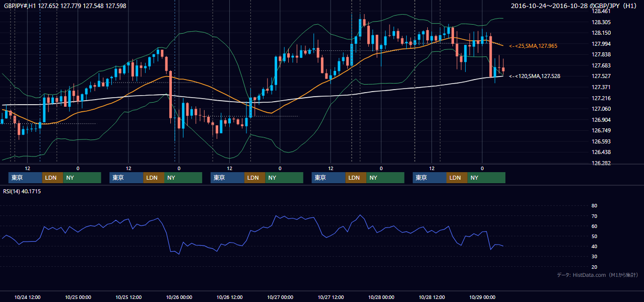644x302 pixels.
Task: Click the 10/24 12:00 date label
Action: (x=28, y=297)
